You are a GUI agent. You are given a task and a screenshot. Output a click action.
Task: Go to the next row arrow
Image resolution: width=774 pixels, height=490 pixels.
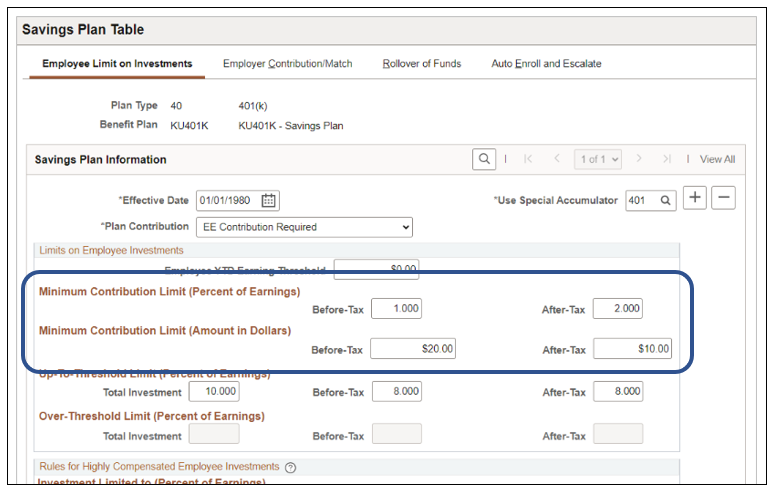click(640, 159)
